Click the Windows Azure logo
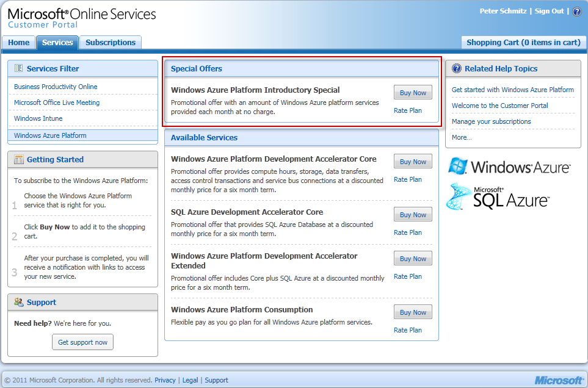This screenshot has width=588, height=388. 509,167
